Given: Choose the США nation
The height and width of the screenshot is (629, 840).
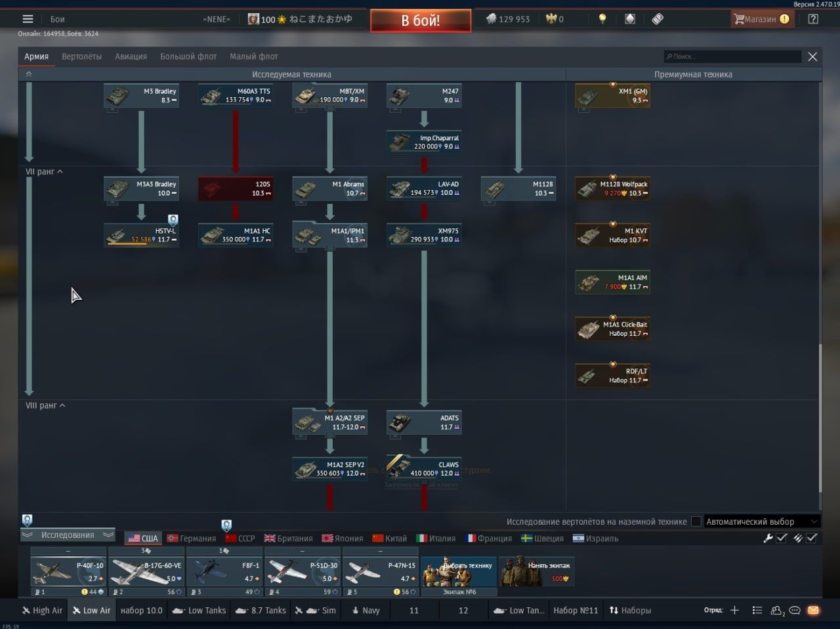Looking at the screenshot, I should click(x=142, y=538).
